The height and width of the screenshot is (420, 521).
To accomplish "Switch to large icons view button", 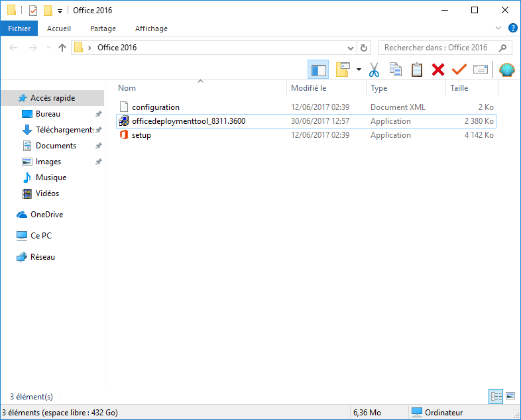I will 510,396.
